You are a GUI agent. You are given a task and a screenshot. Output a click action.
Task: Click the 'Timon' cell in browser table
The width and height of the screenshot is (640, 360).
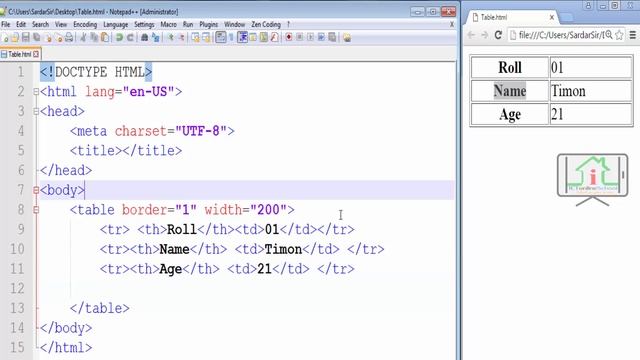591,91
